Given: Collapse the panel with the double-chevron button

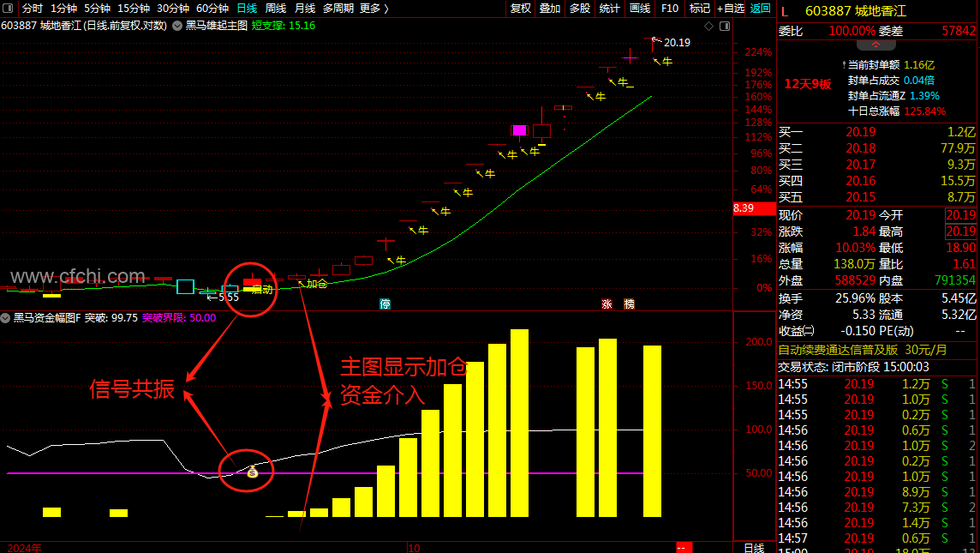Looking at the screenshot, I should click(875, 45).
